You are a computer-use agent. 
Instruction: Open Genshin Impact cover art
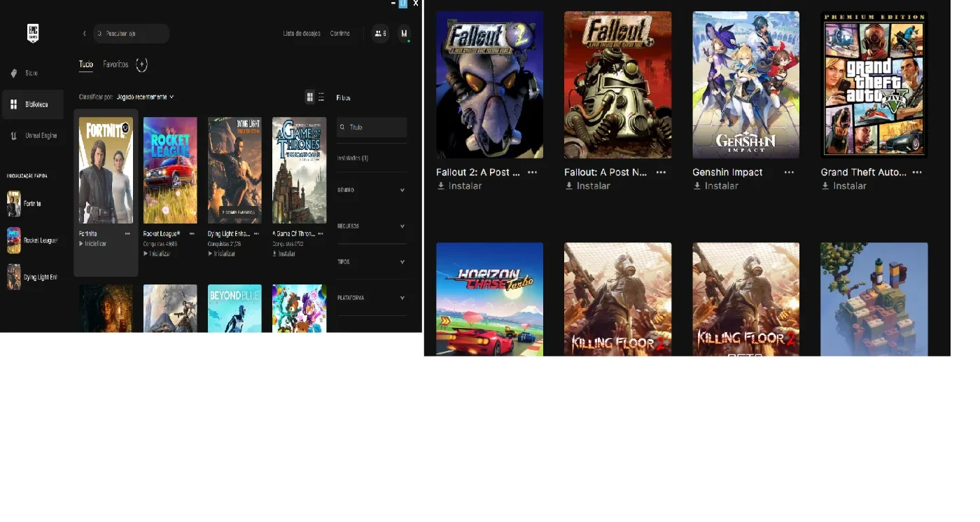[745, 85]
